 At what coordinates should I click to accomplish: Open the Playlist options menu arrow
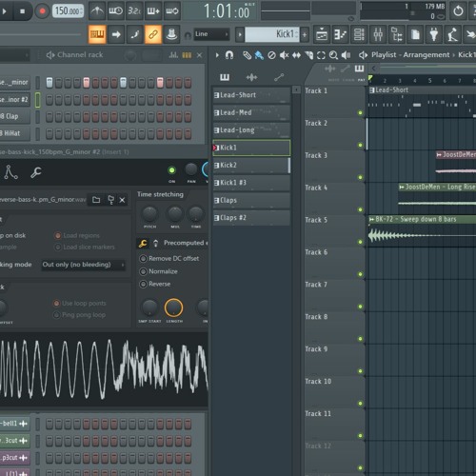click(x=217, y=55)
